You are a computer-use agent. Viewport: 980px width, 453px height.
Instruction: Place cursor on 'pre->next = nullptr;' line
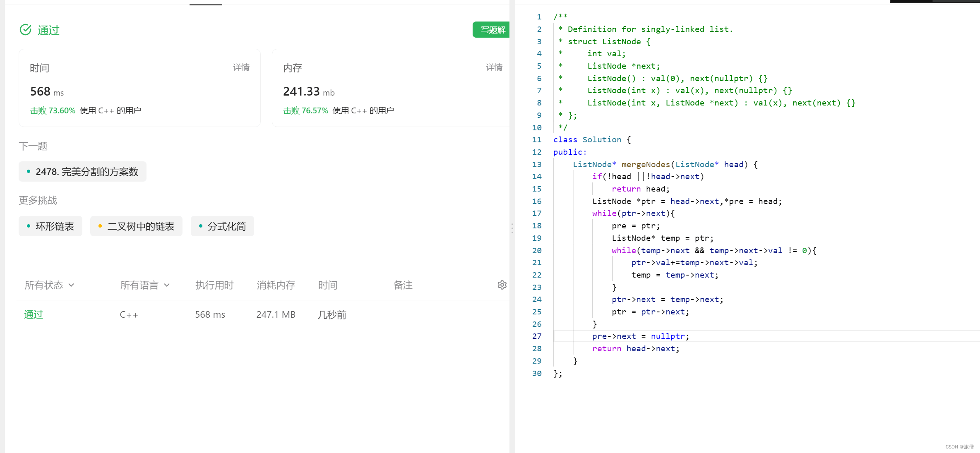pos(641,336)
